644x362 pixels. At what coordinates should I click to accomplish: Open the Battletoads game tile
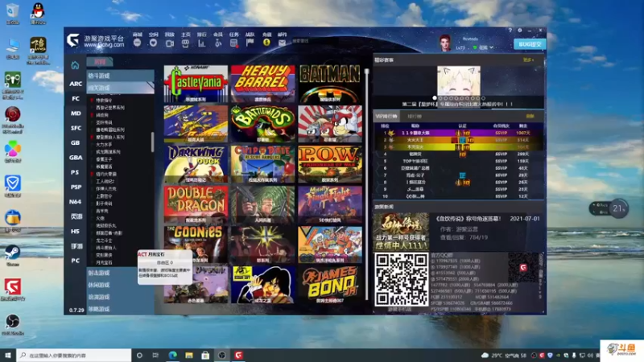(x=263, y=124)
